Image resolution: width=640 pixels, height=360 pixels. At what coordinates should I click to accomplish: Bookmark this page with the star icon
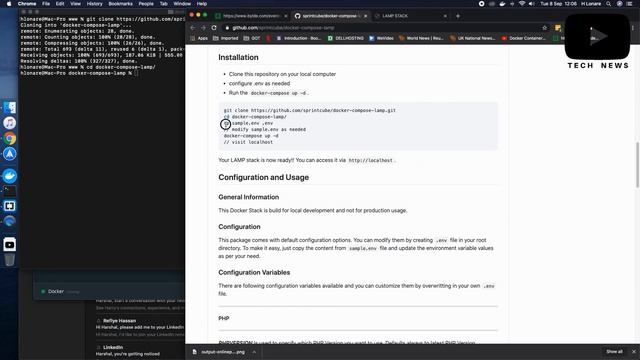tap(544, 28)
